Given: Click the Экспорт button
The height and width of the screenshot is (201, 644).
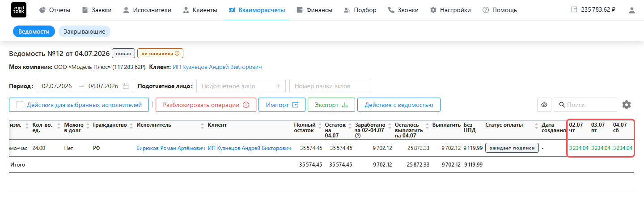Looking at the screenshot, I should click(x=331, y=105).
